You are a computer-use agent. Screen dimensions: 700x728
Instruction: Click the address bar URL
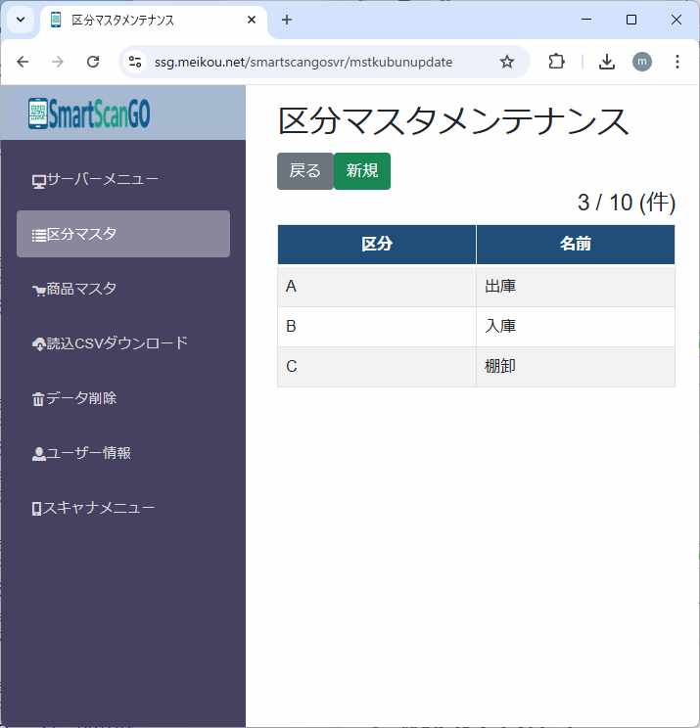coord(303,63)
